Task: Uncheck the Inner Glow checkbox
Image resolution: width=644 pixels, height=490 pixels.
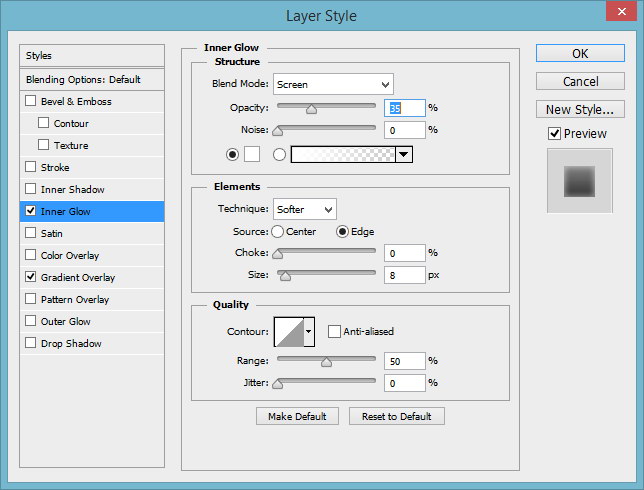Action: pos(30,211)
